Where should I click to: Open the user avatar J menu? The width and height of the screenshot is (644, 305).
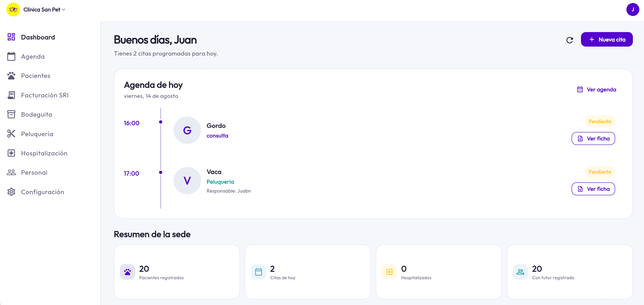pos(633,9)
